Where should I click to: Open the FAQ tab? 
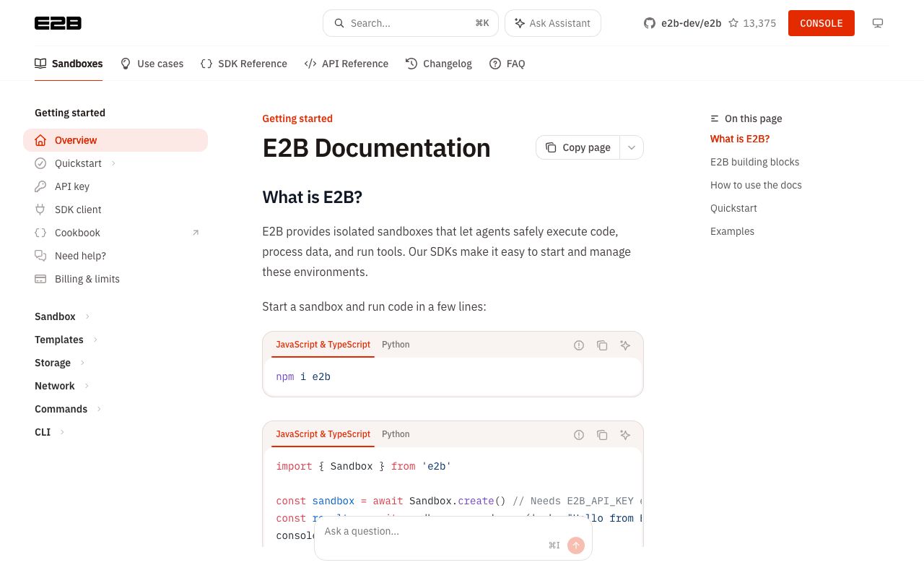[507, 64]
